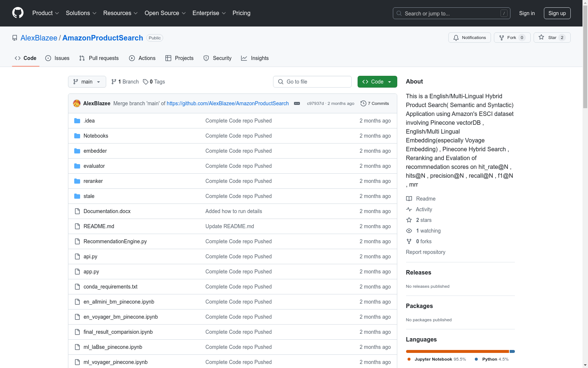Click the forks icon in About sidebar
Image resolution: width=588 pixels, height=368 pixels.
409,241
